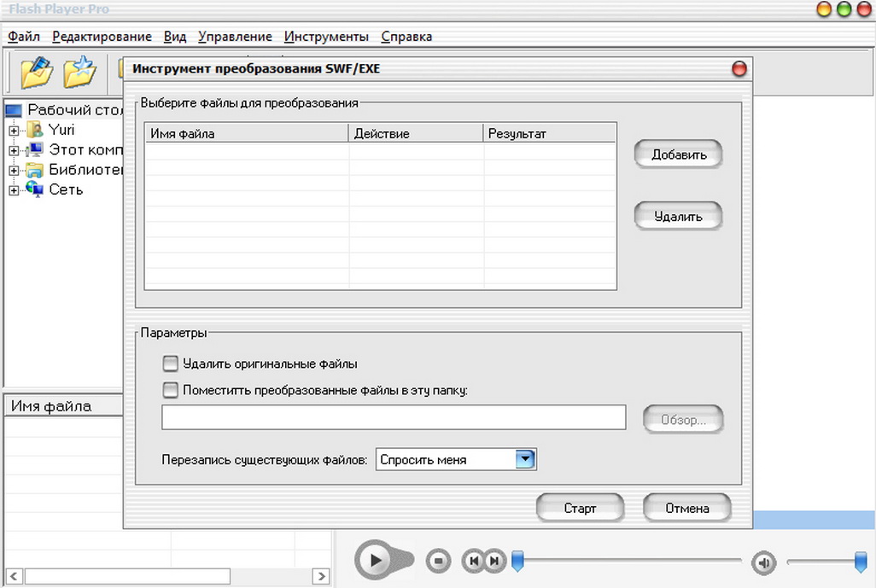Image resolution: width=876 pixels, height=588 pixels.
Task: Expand the Этот компьютер tree node
Action: pos(14,151)
